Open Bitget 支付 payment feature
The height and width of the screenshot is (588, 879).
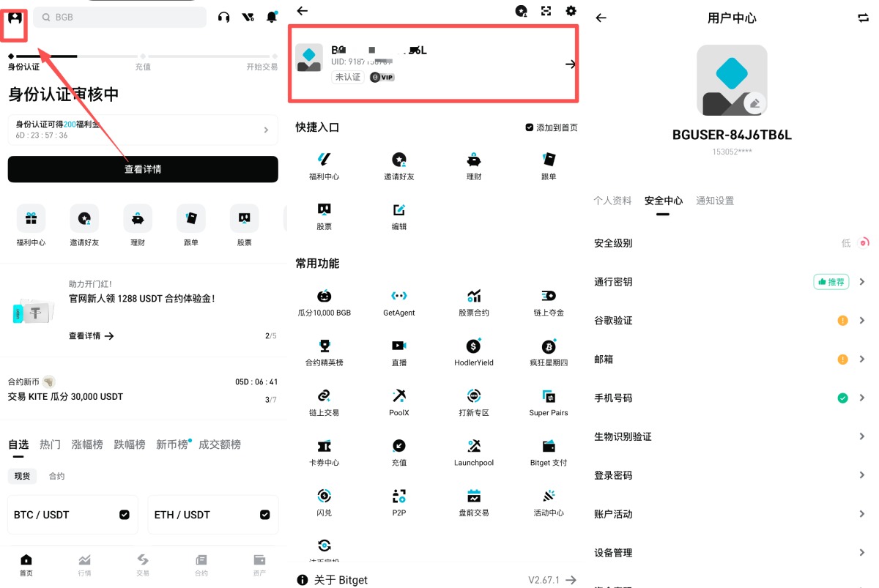pyautogui.click(x=548, y=445)
